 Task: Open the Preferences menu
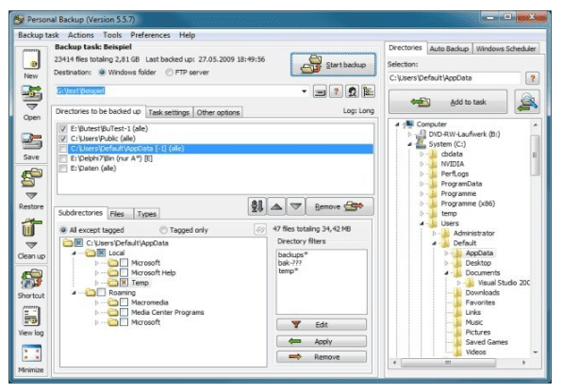pos(150,35)
